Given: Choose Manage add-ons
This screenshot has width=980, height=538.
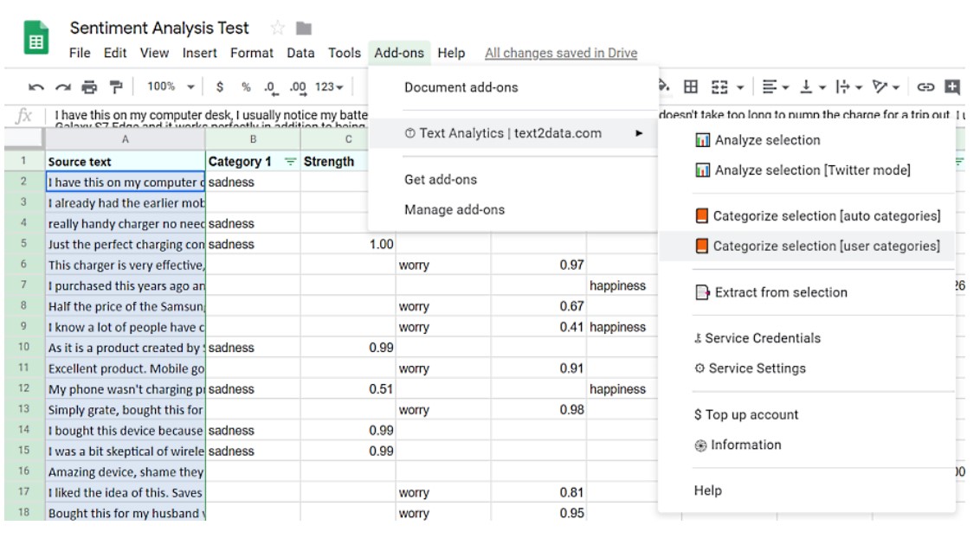Looking at the screenshot, I should pyautogui.click(x=455, y=209).
